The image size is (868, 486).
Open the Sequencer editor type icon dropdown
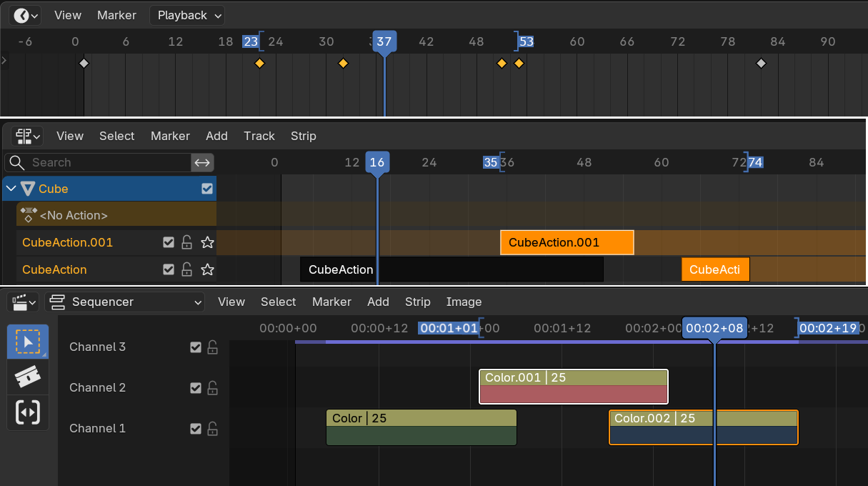click(24, 302)
